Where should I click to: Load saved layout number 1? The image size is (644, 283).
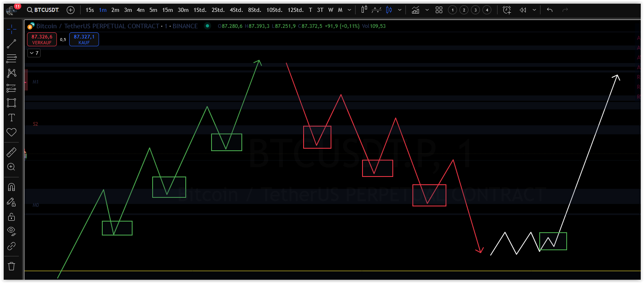pyautogui.click(x=453, y=10)
